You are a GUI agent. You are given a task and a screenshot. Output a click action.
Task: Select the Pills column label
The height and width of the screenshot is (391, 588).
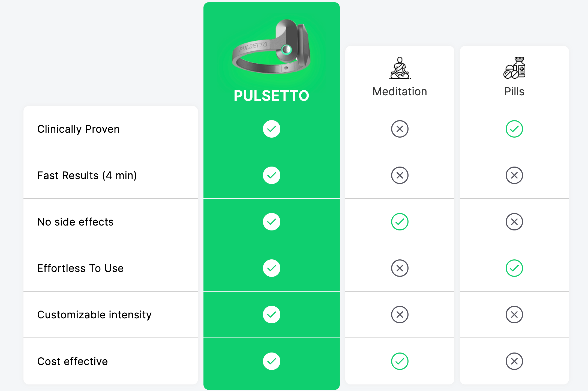pos(514,91)
